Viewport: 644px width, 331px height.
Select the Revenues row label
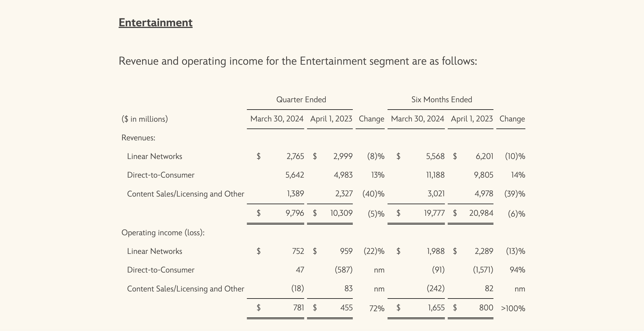click(x=138, y=138)
